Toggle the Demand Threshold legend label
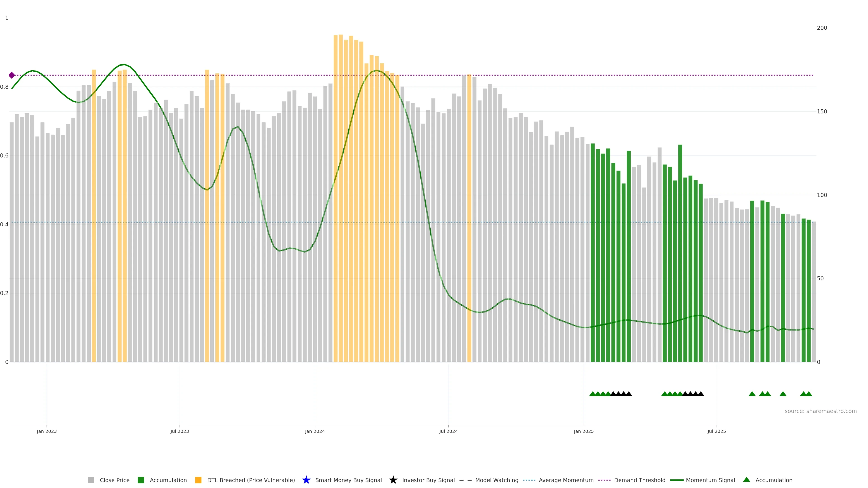 coord(639,480)
